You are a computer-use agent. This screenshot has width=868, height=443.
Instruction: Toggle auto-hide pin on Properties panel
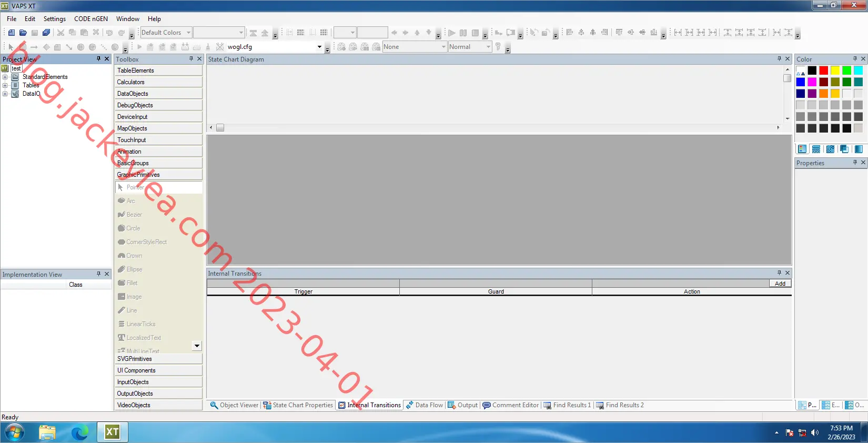[855, 163]
